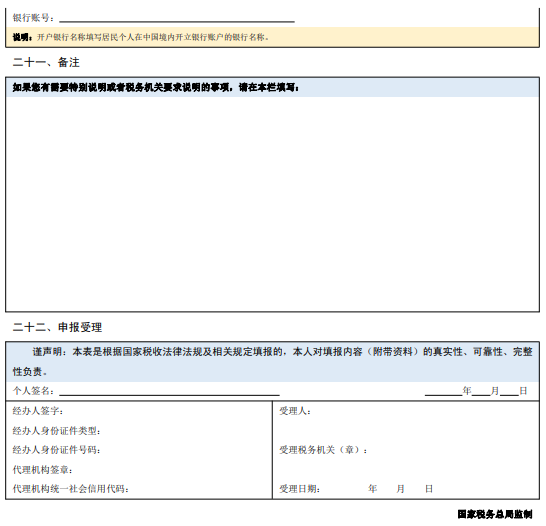Select the 二十二、申报受理 section heading
Viewport: 546px width, 526px height.
(x=57, y=327)
